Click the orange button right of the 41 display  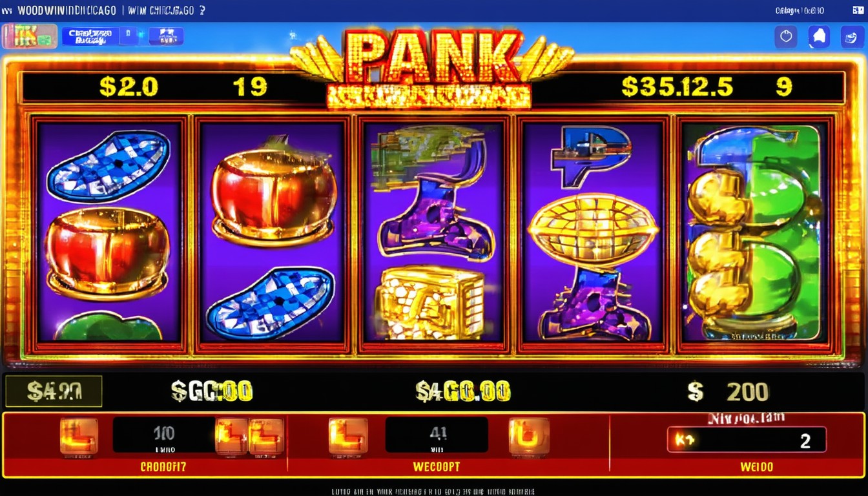528,436
